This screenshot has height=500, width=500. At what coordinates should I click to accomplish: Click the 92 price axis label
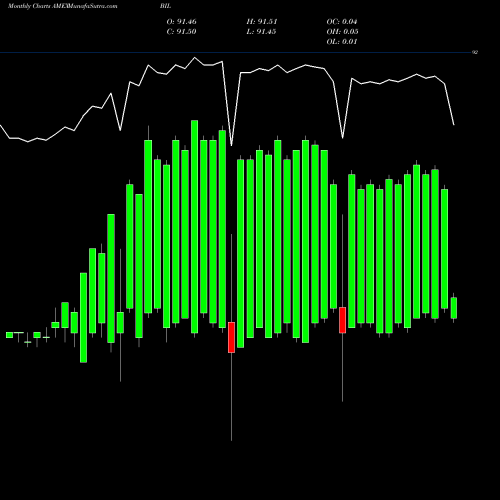pyautogui.click(x=475, y=52)
